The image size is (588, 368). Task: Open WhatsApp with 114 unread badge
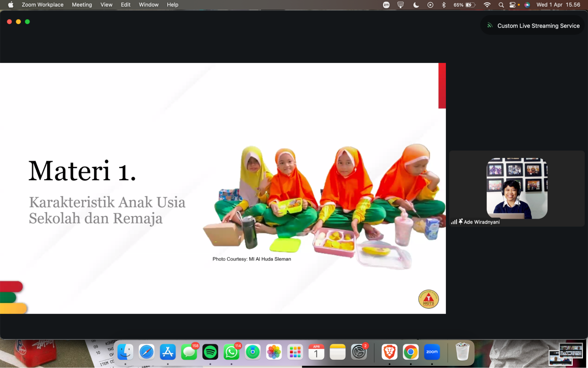click(x=231, y=352)
